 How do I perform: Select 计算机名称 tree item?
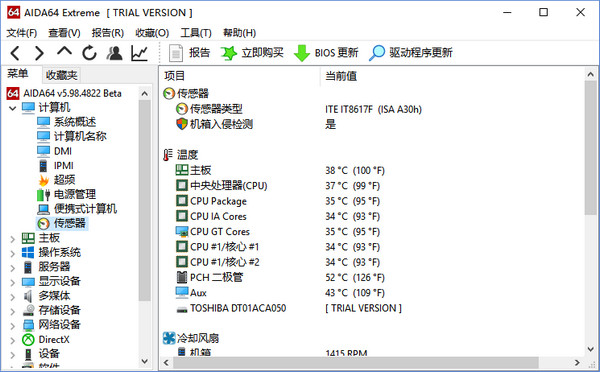click(80, 137)
